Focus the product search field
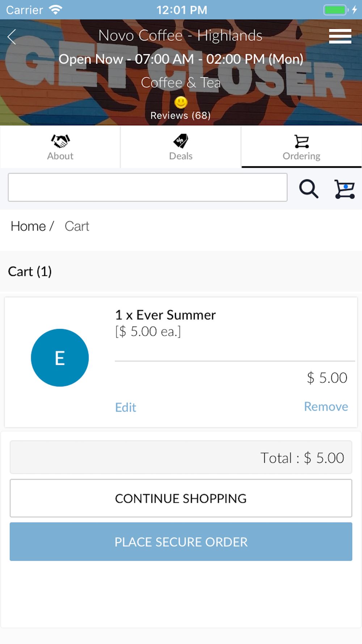 [x=148, y=187]
